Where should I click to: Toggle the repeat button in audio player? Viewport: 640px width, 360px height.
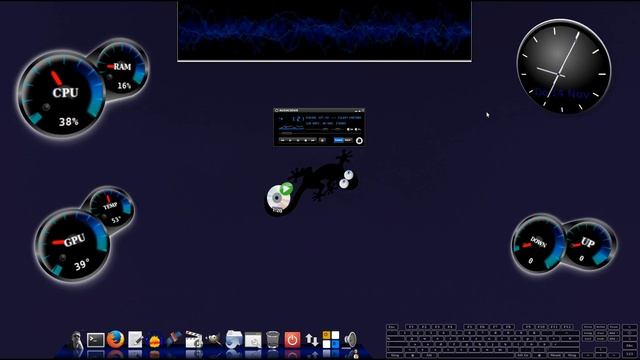point(348,140)
